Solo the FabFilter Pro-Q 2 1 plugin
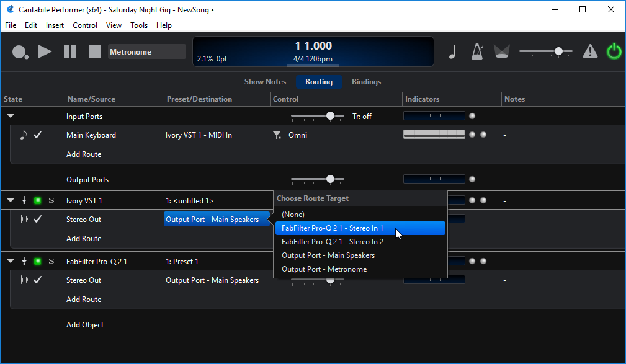626x364 pixels. pyautogui.click(x=51, y=261)
